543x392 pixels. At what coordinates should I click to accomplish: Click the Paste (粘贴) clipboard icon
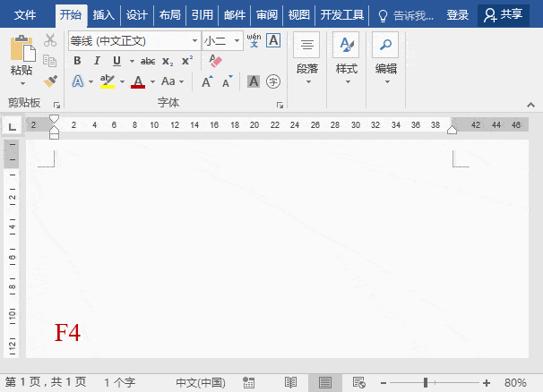[x=22, y=48]
